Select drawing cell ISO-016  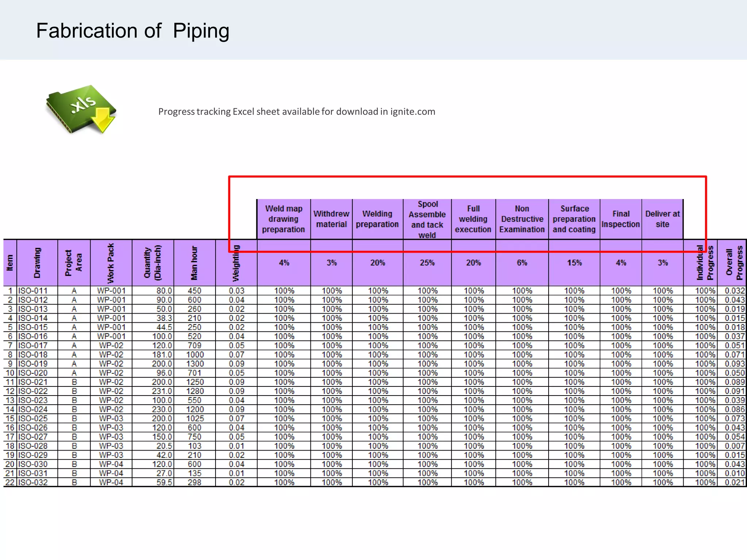[x=37, y=337]
